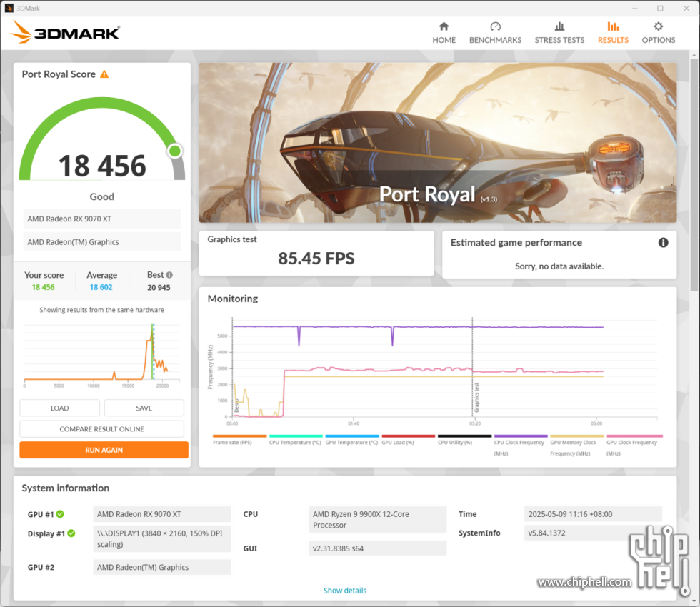Click the 3DMark title bar app icon
The image size is (700, 607).
point(9,8)
